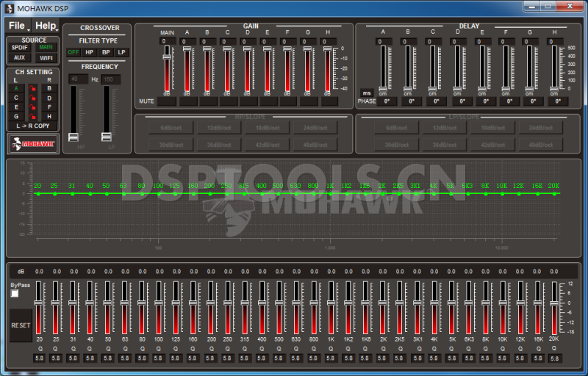Image resolution: width=588 pixels, height=376 pixels.
Task: Toggle the lock icon linking channels C and D
Action: click(32, 98)
